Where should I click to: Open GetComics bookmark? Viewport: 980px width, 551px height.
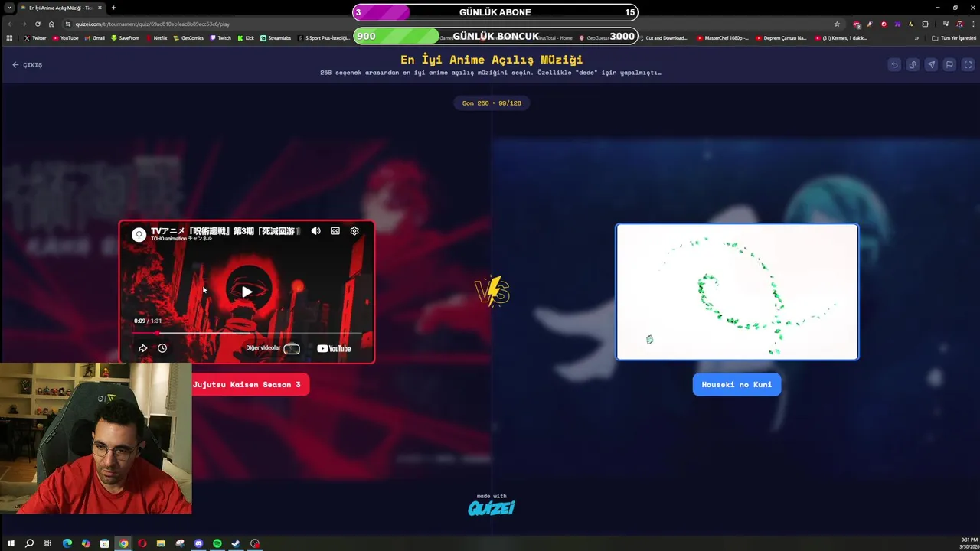point(189,38)
